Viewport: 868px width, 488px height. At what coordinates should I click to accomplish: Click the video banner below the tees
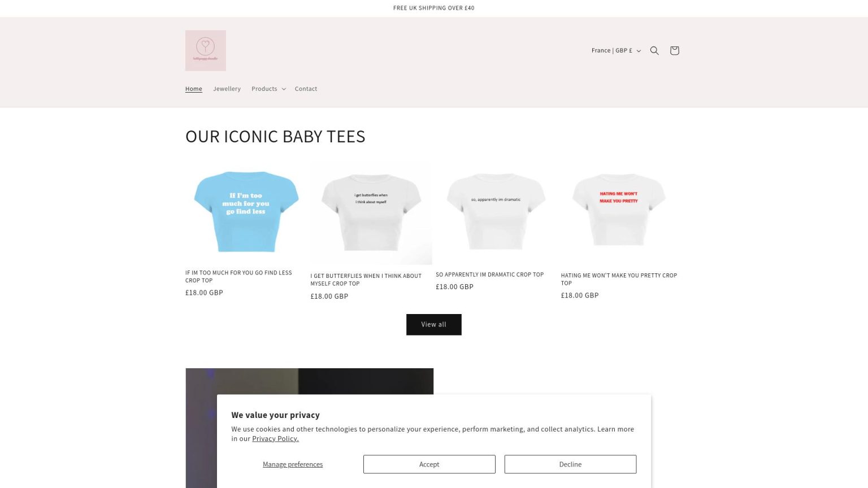point(310,428)
